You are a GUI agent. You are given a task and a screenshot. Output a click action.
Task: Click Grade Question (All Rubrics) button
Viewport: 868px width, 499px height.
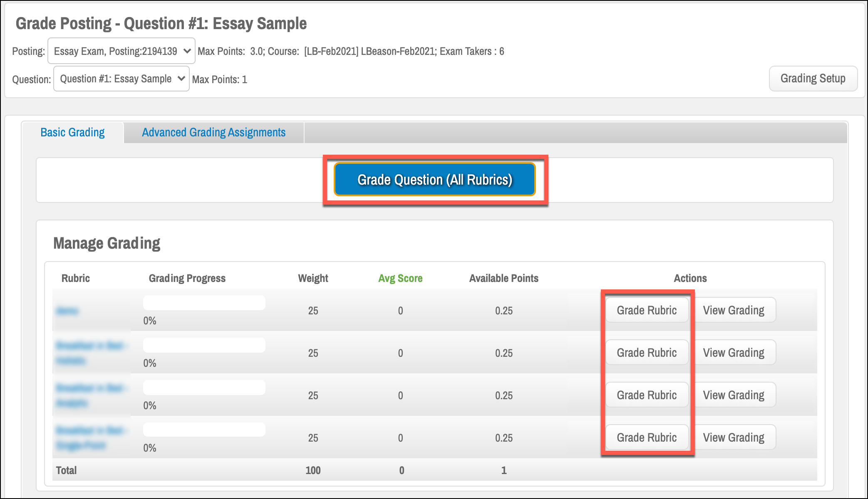pos(435,180)
